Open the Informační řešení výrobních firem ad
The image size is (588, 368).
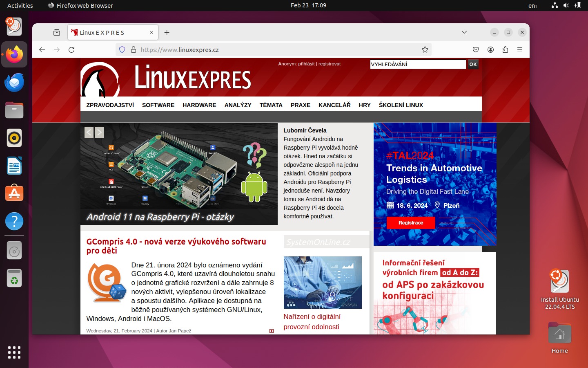pos(435,293)
